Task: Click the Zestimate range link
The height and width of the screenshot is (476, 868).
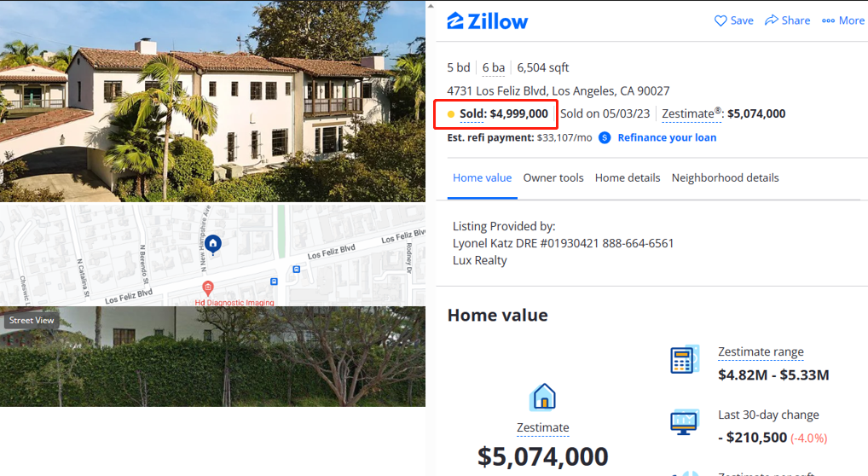Action: [761, 351]
